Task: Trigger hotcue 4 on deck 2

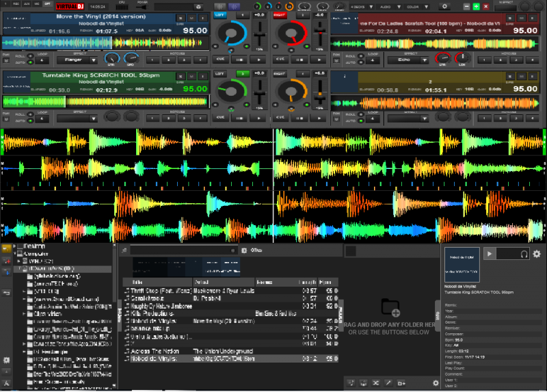Action: coord(532,60)
